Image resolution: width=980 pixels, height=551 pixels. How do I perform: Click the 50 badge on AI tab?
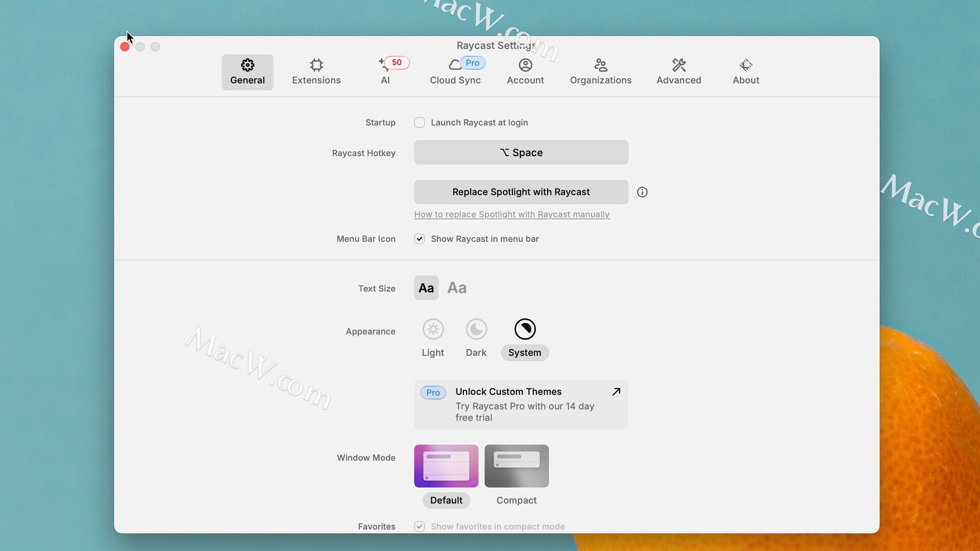[397, 62]
